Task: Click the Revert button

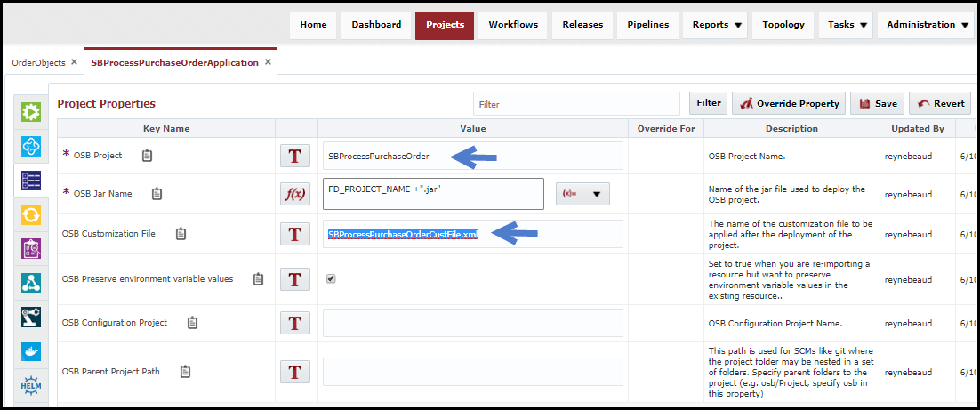Action: pos(940,103)
